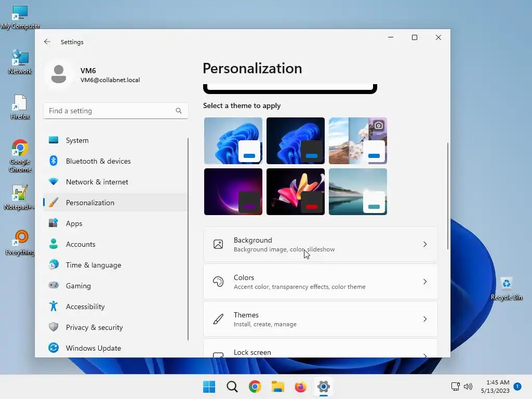Open File Explorer from the taskbar
The width and height of the screenshot is (532, 399).
278,387
